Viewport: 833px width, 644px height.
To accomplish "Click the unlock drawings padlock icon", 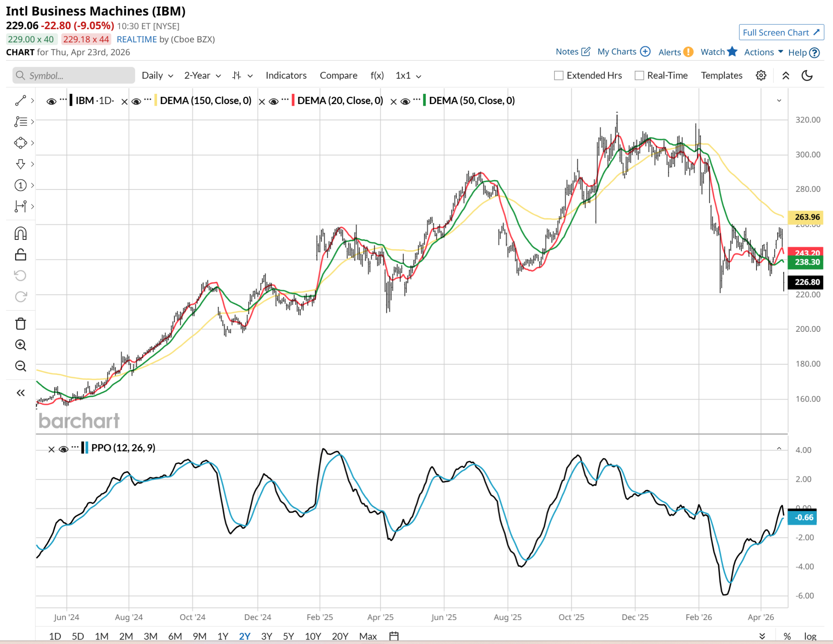I will pos(20,255).
